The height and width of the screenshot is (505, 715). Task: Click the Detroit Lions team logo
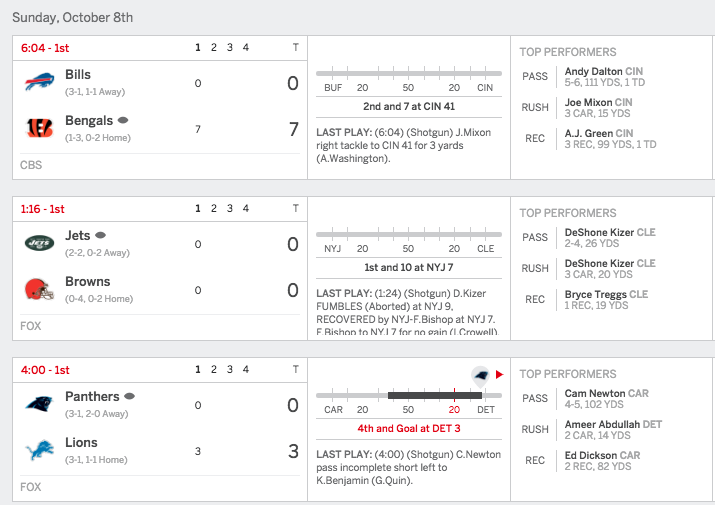point(39,450)
